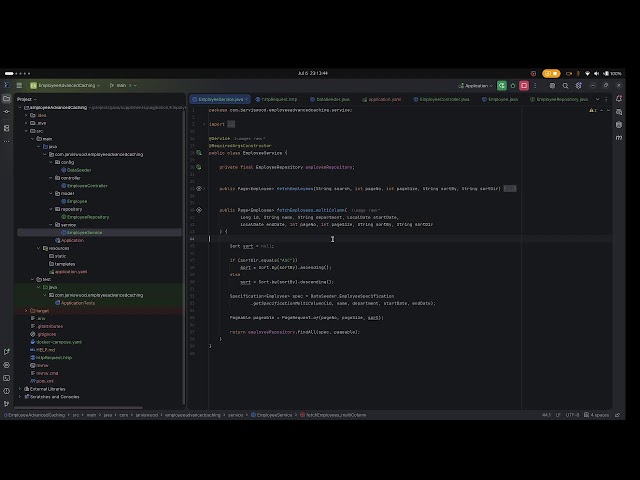Click the system volume icon in top bar
Viewport: 640px width, 480px height.
pos(596,73)
